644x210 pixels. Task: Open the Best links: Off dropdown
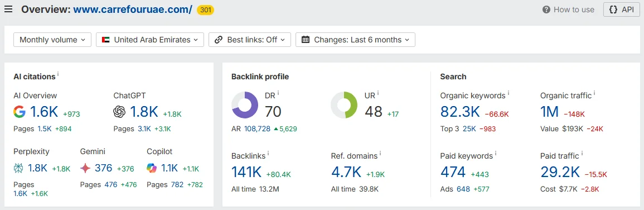(250, 40)
